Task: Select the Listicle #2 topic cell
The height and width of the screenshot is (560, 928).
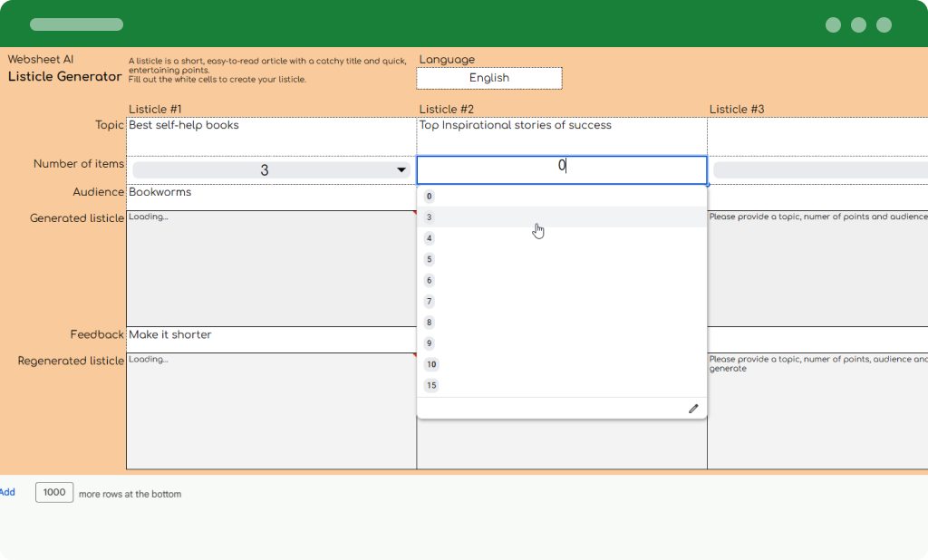Action: pos(561,134)
